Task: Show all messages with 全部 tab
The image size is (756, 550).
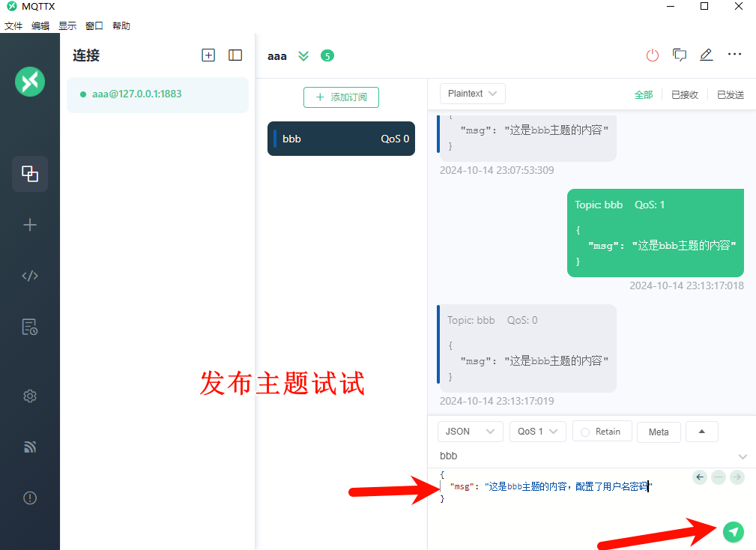Action: 644,95
